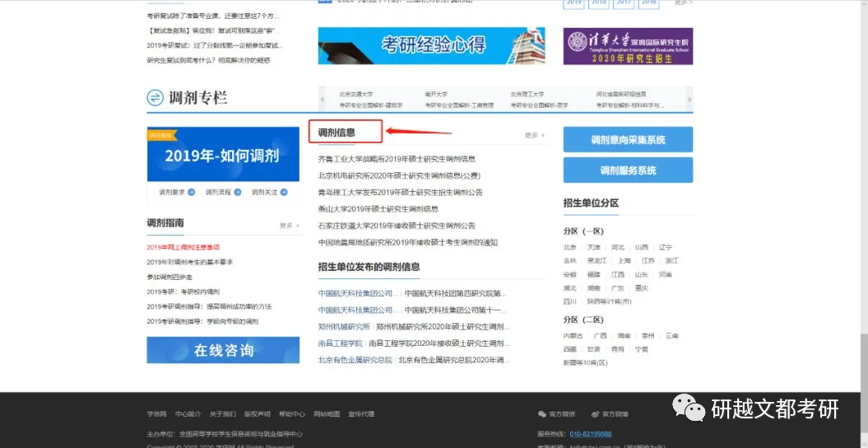Select 内蒙古 in 分区（二区）
The height and width of the screenshot is (448, 868).
click(573, 335)
